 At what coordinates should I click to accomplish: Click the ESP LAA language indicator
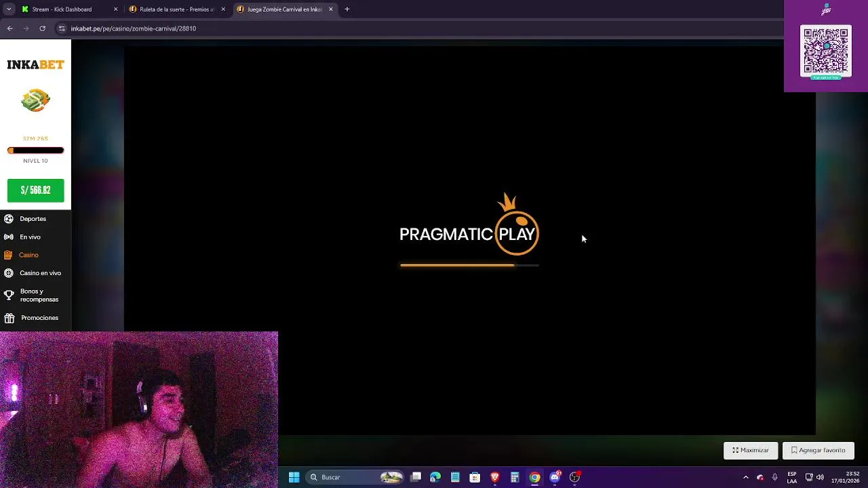click(x=792, y=477)
